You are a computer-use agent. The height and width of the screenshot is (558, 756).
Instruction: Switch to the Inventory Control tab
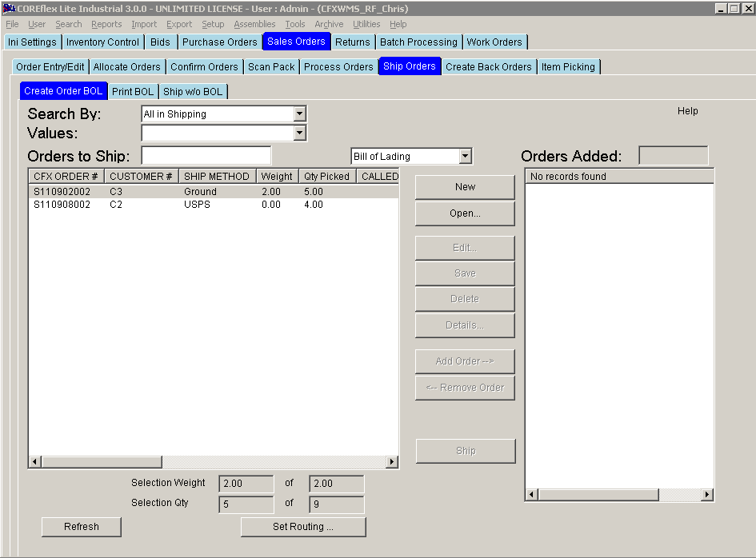pyautogui.click(x=102, y=42)
